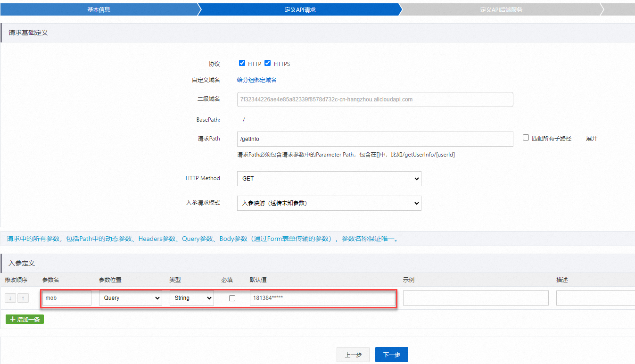Focus the 二级域名 input field

coord(375,99)
